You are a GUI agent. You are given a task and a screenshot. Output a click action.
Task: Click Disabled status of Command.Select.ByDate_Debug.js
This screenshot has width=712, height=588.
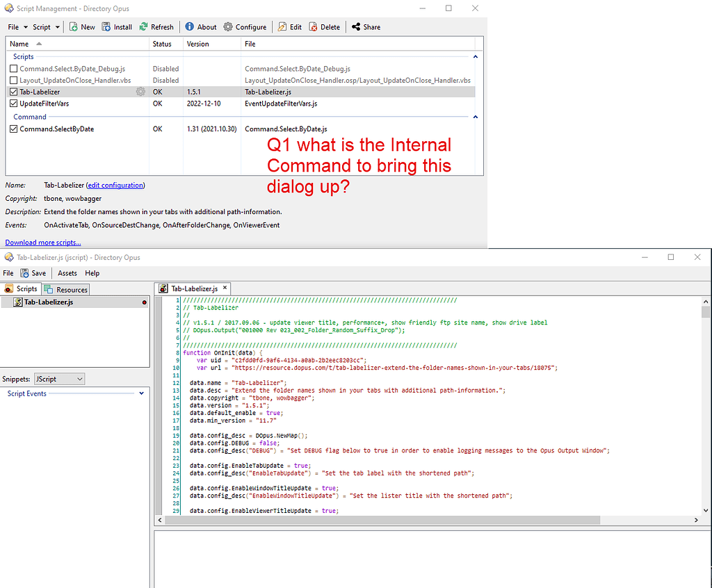pos(165,69)
